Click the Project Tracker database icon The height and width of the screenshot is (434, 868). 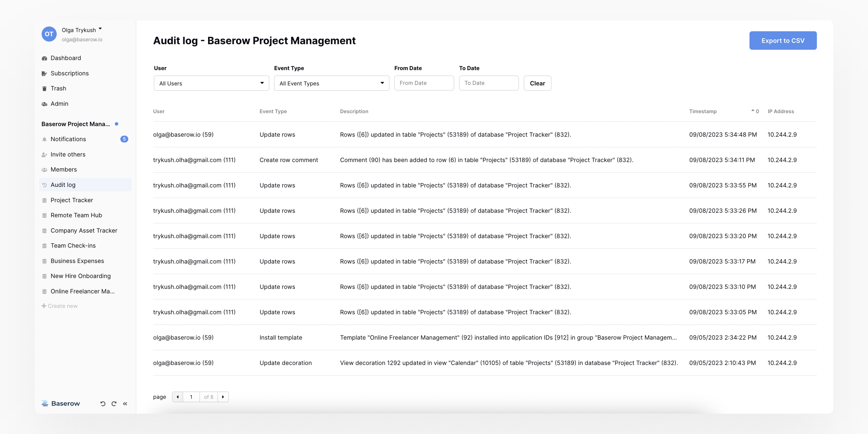(44, 200)
